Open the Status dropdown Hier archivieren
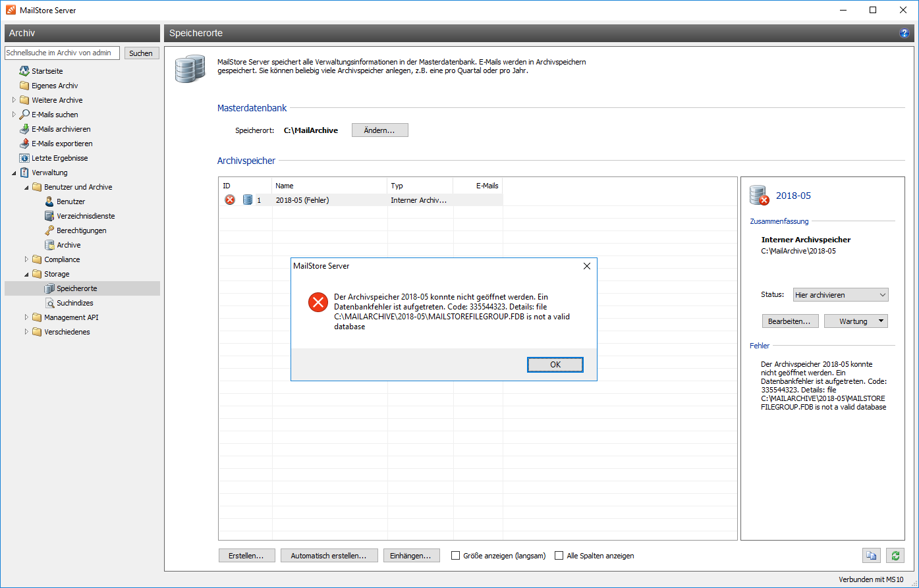The height and width of the screenshot is (588, 919). coord(840,295)
